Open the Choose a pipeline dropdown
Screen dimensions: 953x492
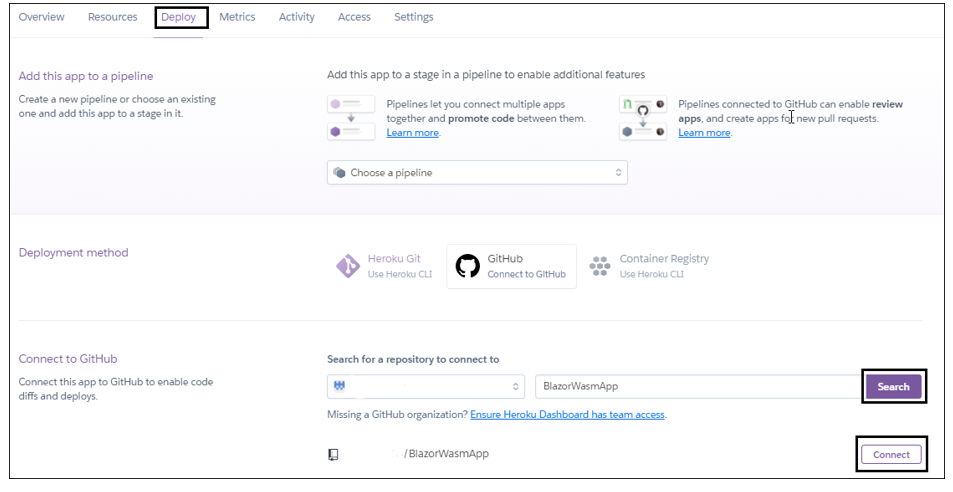click(477, 173)
